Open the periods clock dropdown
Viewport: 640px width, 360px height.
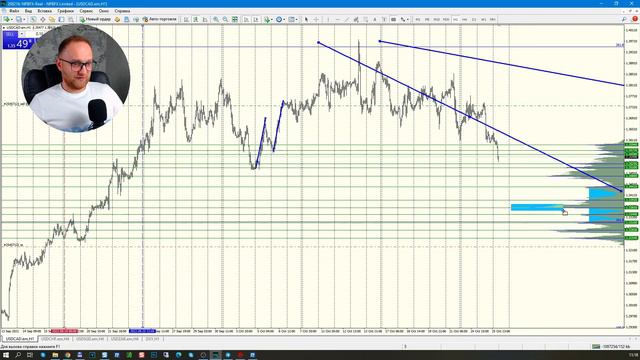tap(280, 19)
